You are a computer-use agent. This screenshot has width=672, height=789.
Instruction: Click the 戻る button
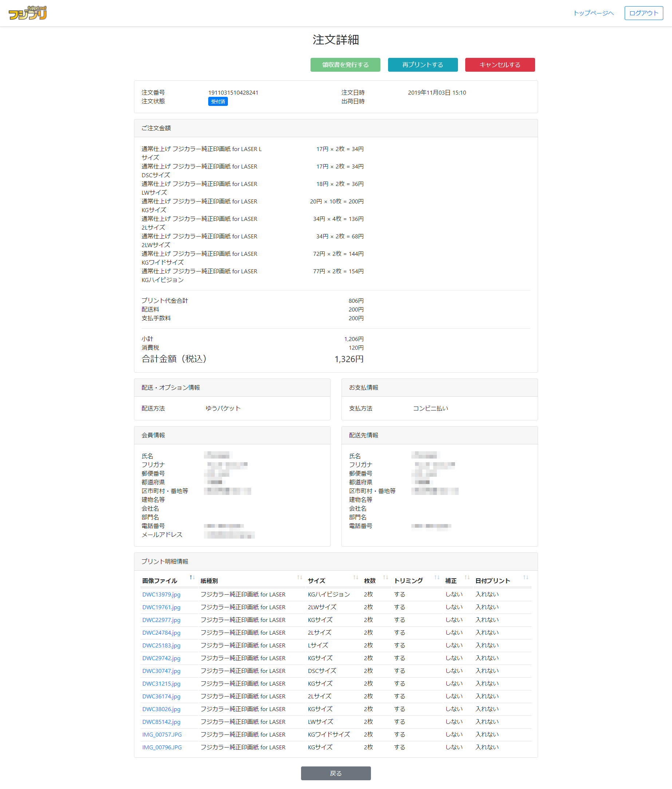(x=336, y=773)
